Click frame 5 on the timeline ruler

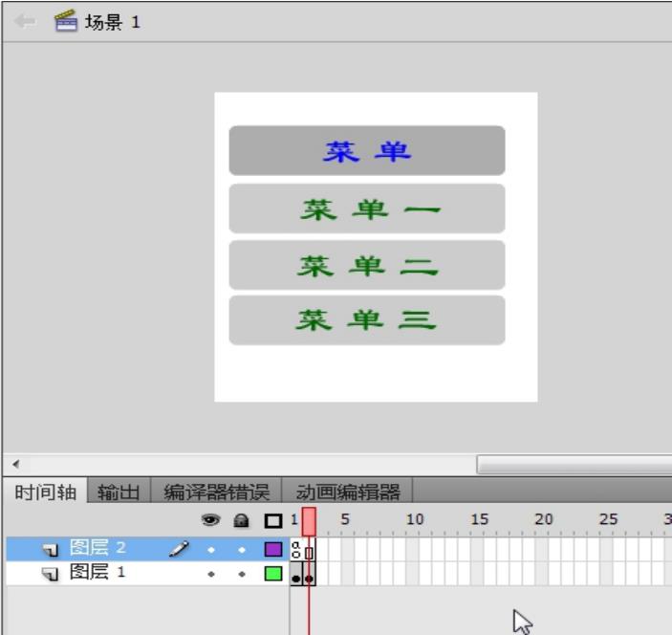[345, 519]
